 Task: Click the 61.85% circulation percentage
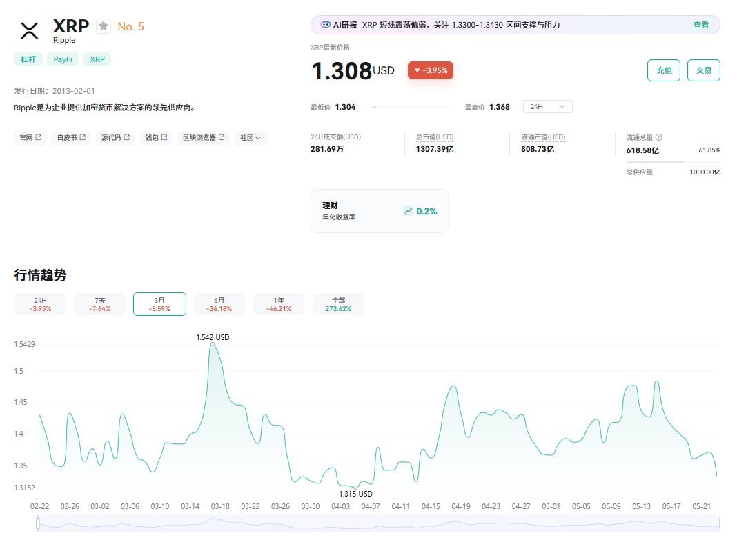coord(709,150)
